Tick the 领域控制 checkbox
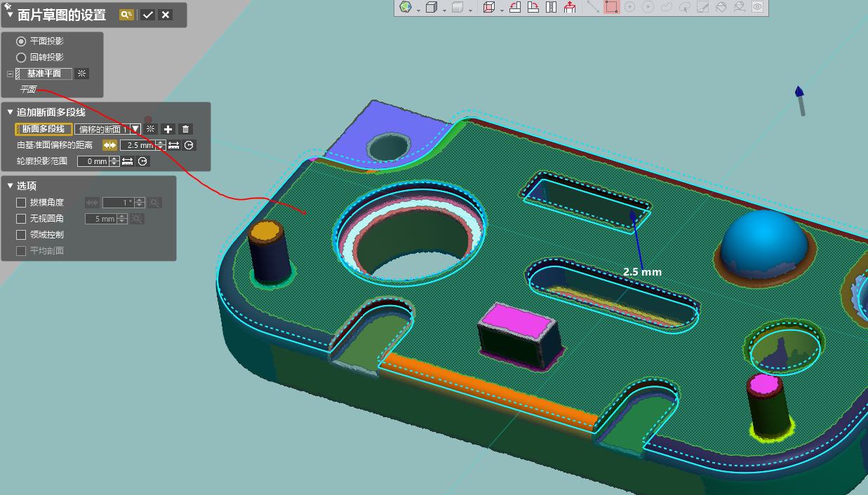This screenshot has width=868, height=495. click(x=21, y=235)
